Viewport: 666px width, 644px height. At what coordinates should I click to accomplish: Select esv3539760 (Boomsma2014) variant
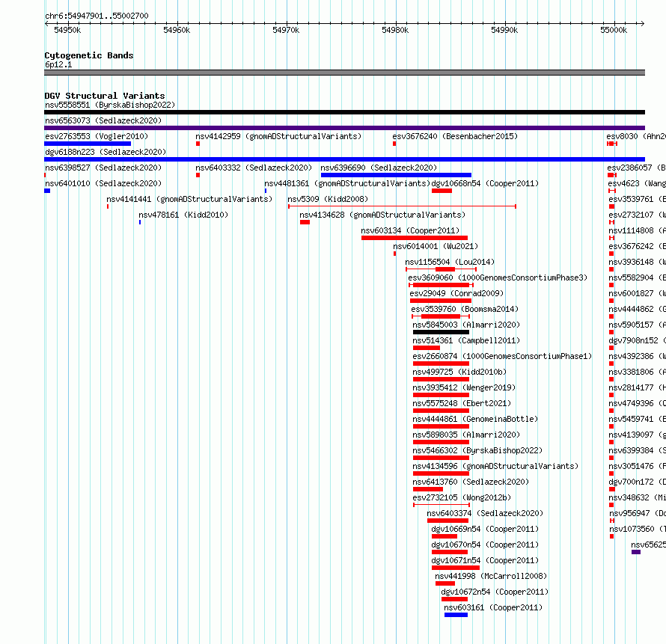[x=465, y=309]
